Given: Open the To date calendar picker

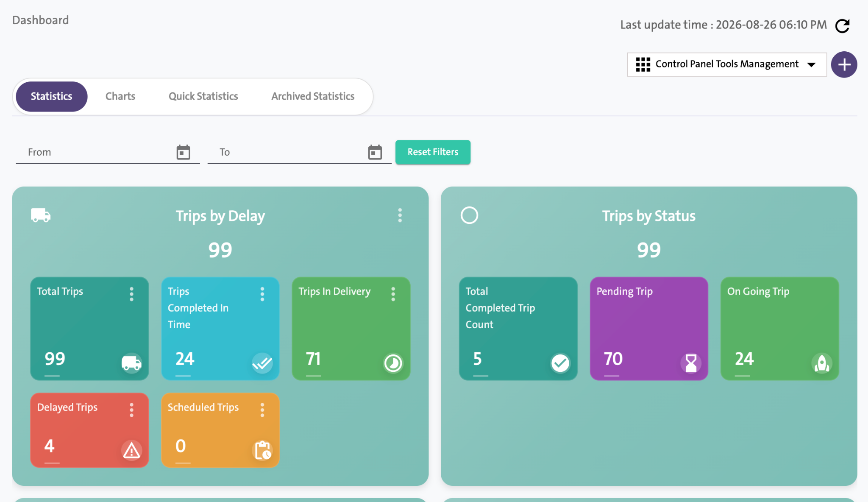Looking at the screenshot, I should (x=375, y=152).
